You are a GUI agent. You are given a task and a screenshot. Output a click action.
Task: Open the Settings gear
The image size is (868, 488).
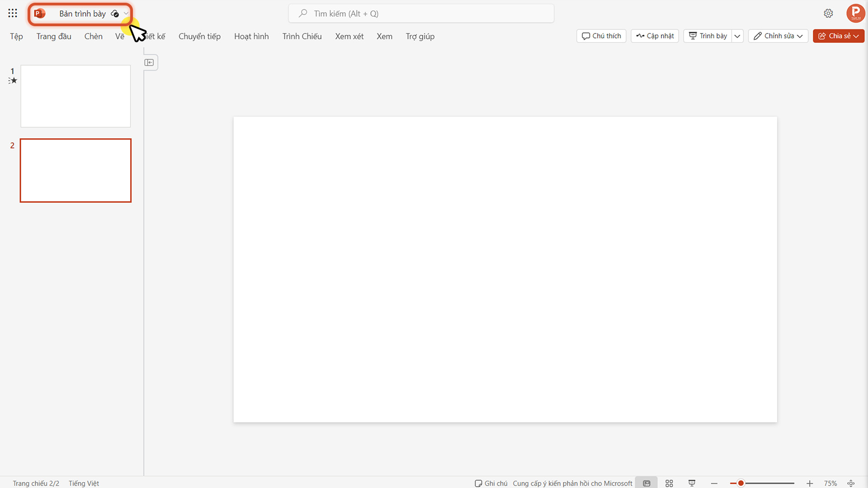point(829,13)
